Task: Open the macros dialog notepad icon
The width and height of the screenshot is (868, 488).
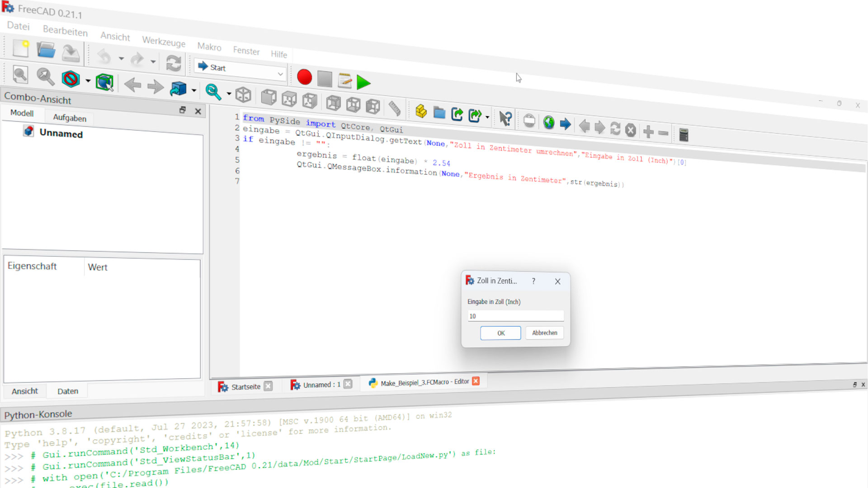Action: pyautogui.click(x=344, y=80)
